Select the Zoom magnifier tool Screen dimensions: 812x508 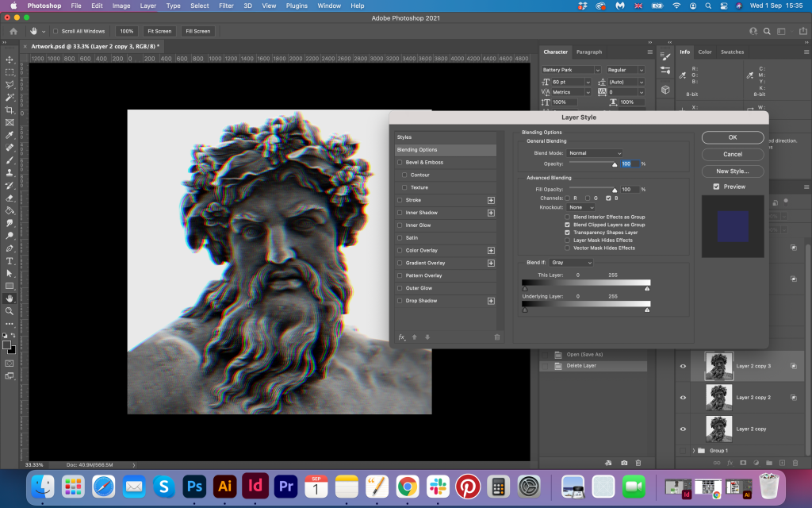(10, 311)
